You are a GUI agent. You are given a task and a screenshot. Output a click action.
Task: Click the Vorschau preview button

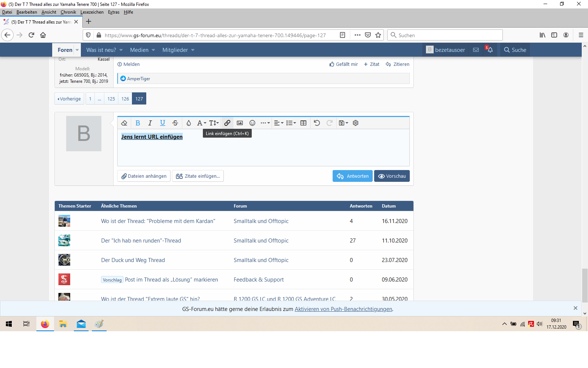(392, 176)
